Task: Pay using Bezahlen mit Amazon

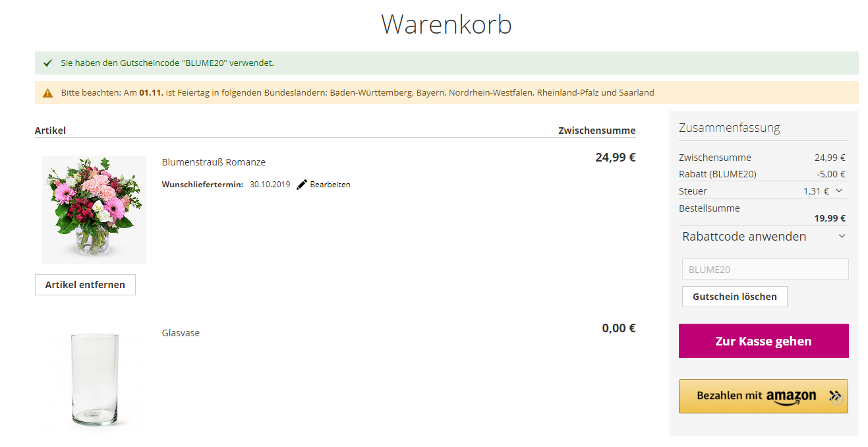Action: point(756,396)
